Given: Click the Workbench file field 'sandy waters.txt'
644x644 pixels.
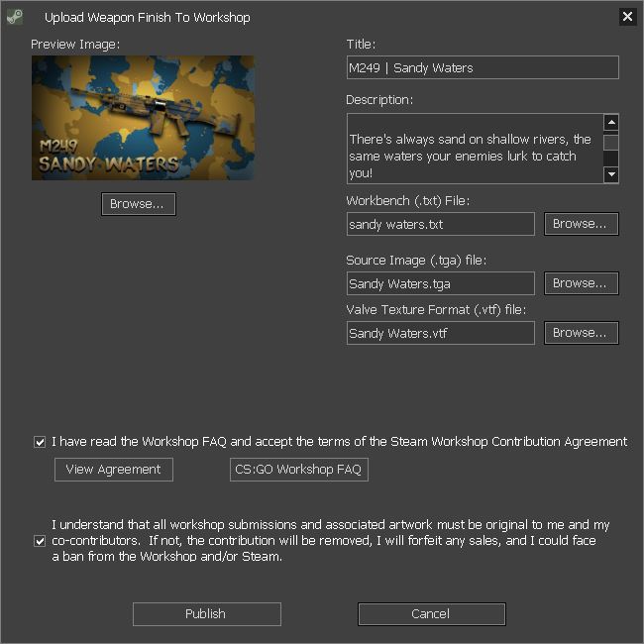Looking at the screenshot, I should tap(441, 224).
